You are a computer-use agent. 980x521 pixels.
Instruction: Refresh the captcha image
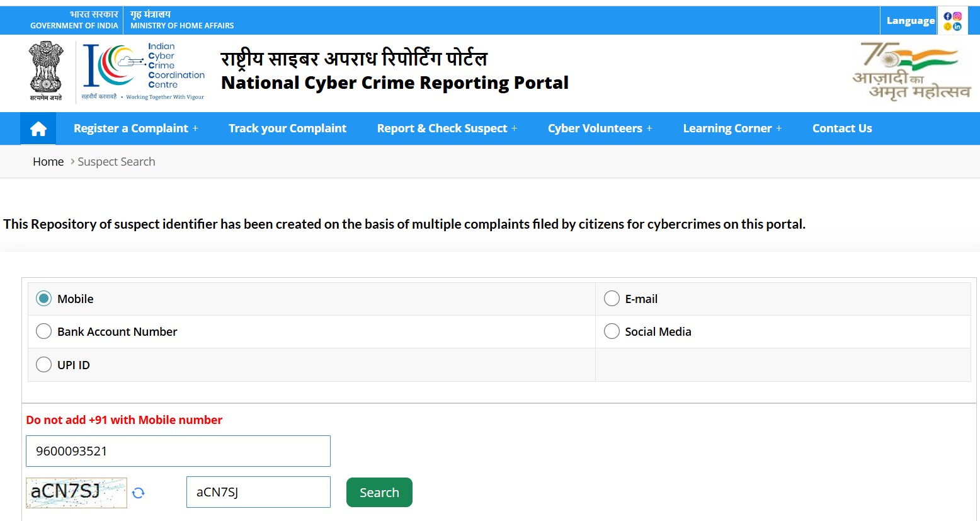(139, 493)
